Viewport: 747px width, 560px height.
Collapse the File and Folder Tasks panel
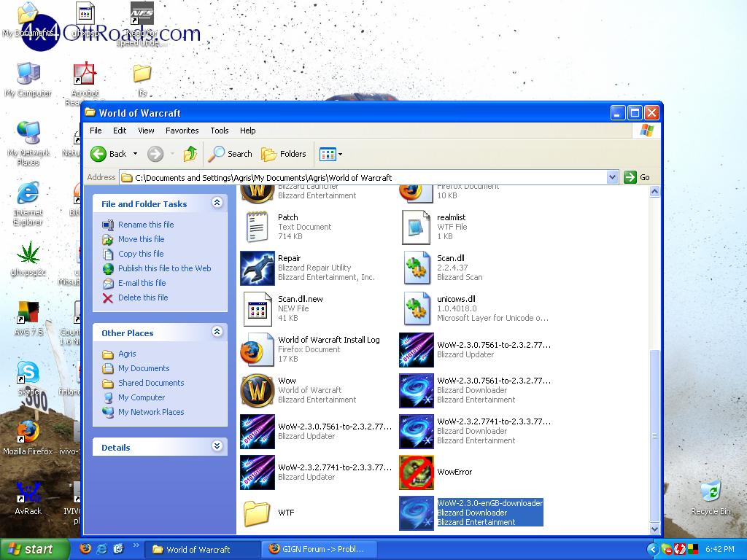[217, 203]
